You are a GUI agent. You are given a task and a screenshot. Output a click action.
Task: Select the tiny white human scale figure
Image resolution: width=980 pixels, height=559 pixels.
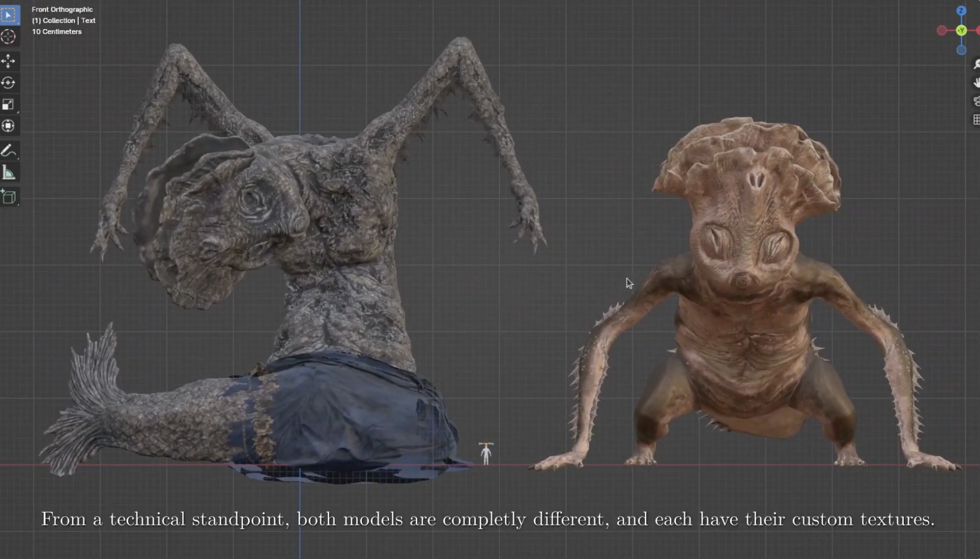point(486,454)
